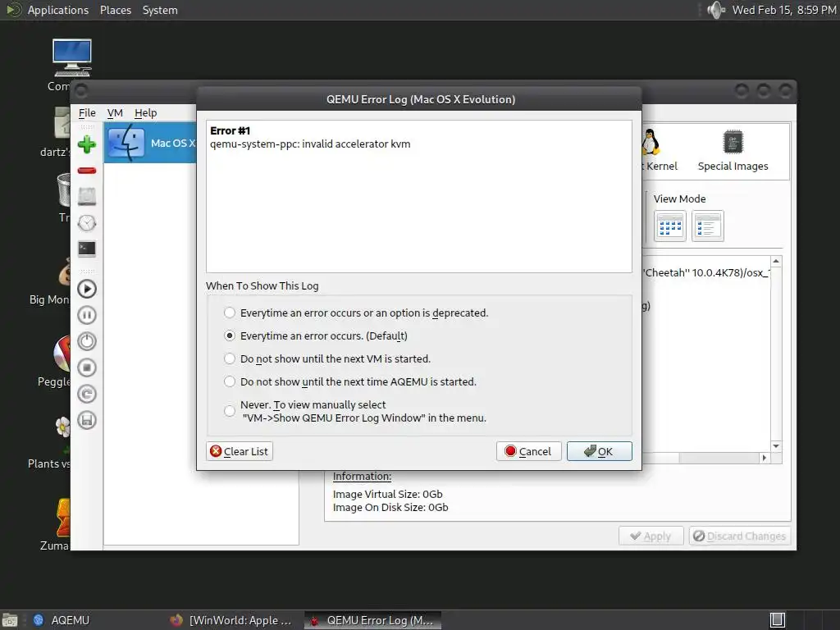
Task: Click the Discard Changes button
Action: [739, 536]
